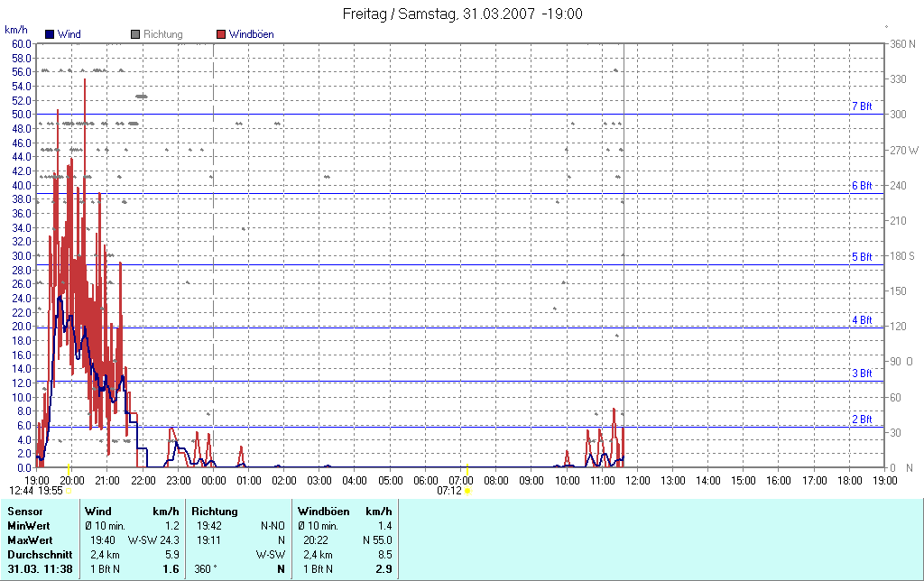Select the 7 Bft threshold label

point(862,106)
